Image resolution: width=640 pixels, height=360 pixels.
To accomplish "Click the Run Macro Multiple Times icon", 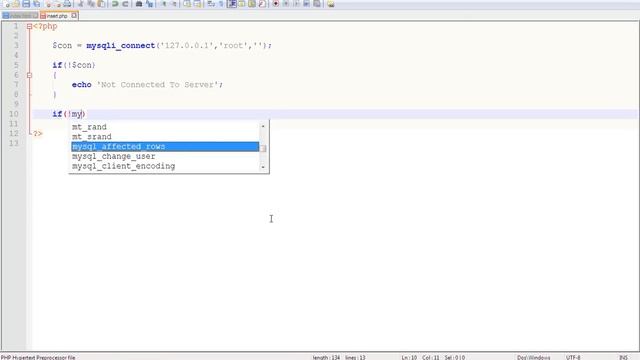I will [307, 4].
